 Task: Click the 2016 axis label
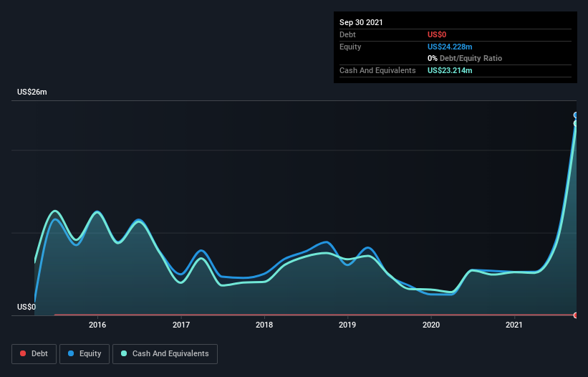(97, 325)
